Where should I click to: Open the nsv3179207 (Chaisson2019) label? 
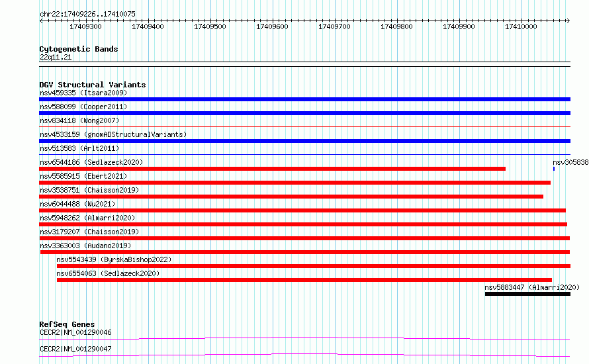pyautogui.click(x=89, y=232)
